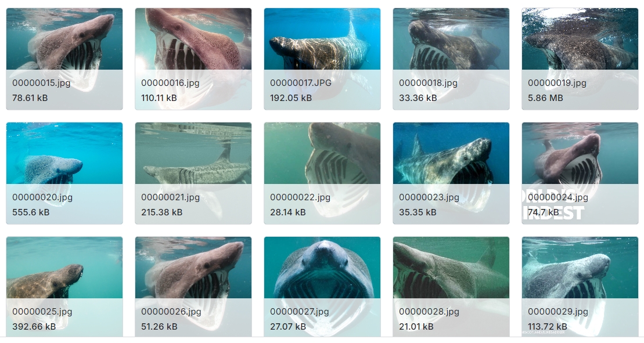This screenshot has height=343, width=644.
Task: Select the 00000020.jpg thumbnail
Action: [64, 173]
